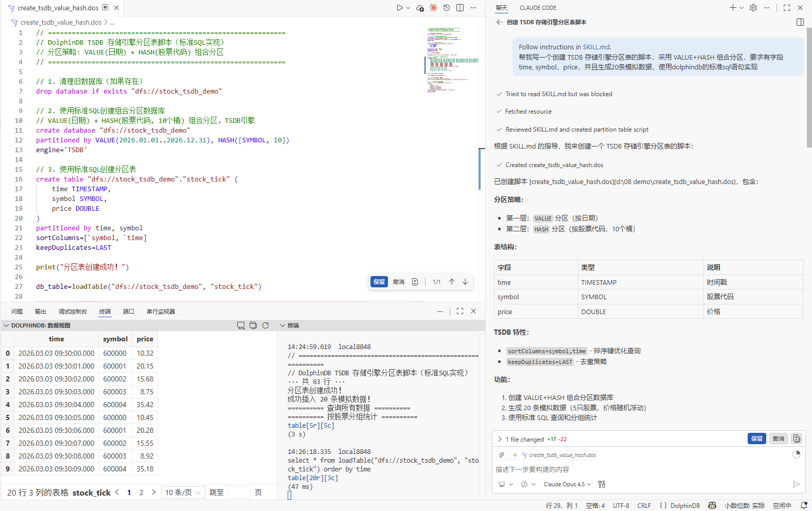
Task: Refresh the DolphinDB data view
Action: click(x=266, y=325)
